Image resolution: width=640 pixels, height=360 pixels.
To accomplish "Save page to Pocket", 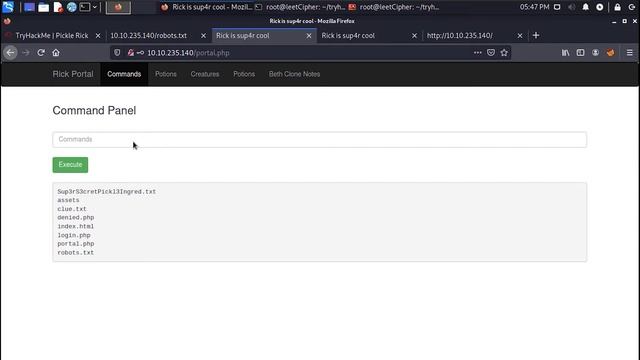I will tap(491, 53).
